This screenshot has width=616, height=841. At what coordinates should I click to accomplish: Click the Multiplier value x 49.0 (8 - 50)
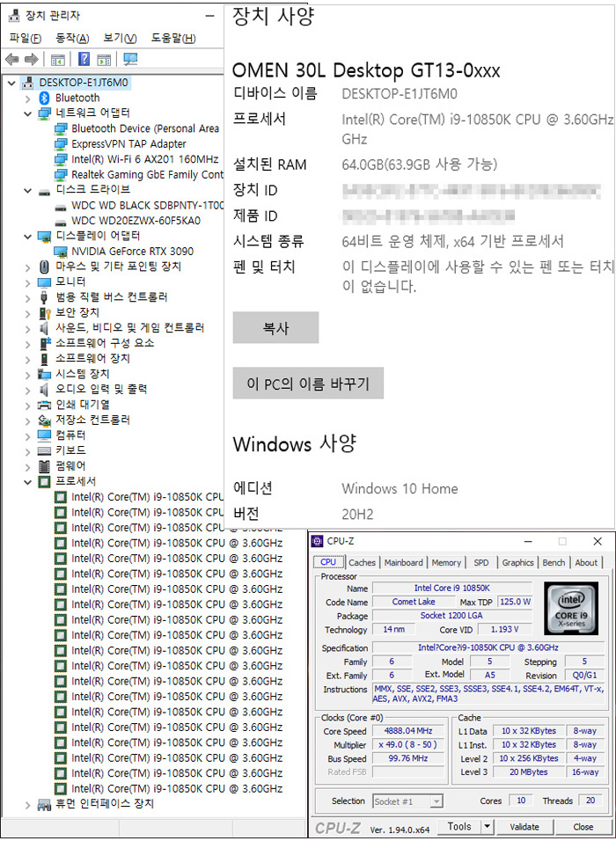point(407,745)
